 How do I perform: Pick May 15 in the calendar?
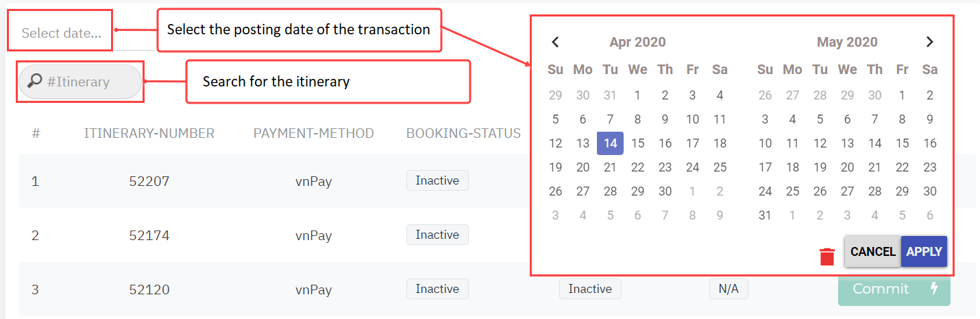(902, 143)
